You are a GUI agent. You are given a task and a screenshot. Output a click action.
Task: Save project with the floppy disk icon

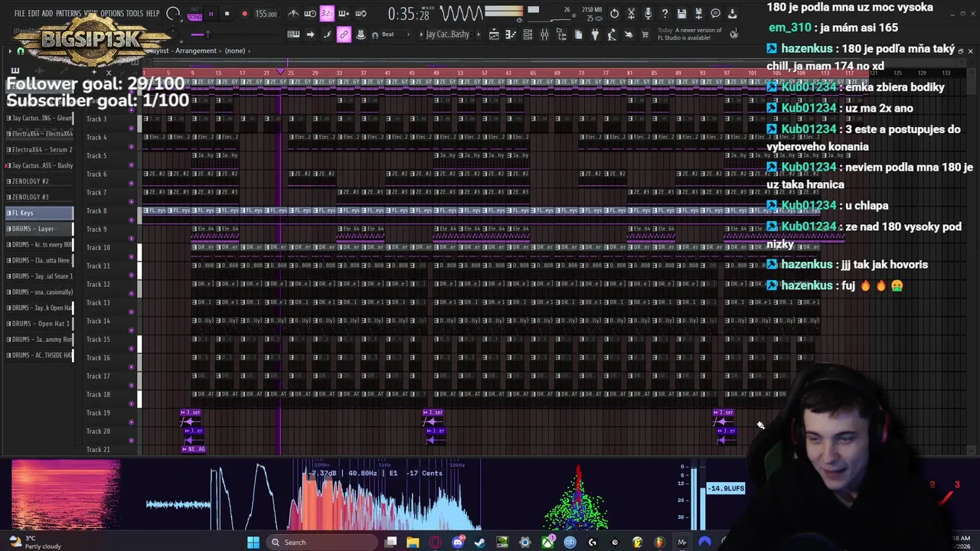(x=681, y=14)
